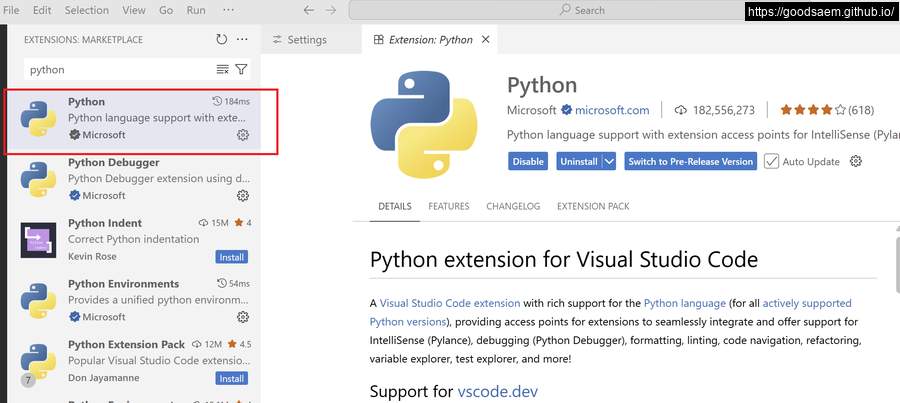Viewport: 900px width, 403px height.
Task: Go back with the left arrow
Action: tap(308, 10)
